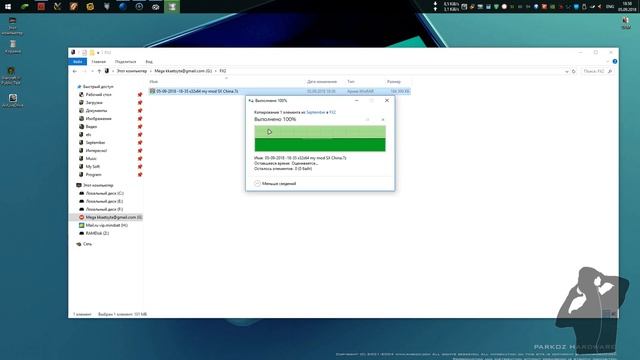This screenshot has width=640, height=360.
Task: Open the Music folder in sidebar
Action: pyautogui.click(x=91, y=158)
